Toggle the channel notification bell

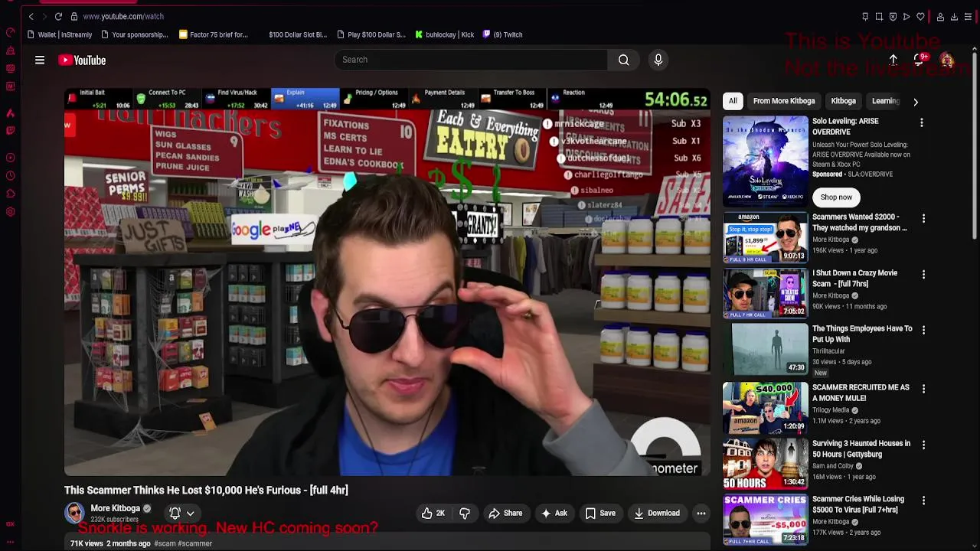pyautogui.click(x=175, y=514)
